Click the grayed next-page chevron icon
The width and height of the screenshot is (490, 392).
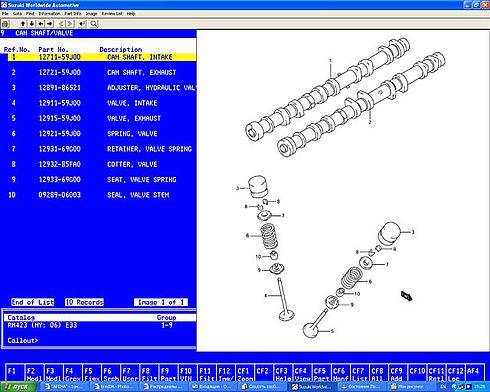point(70,24)
